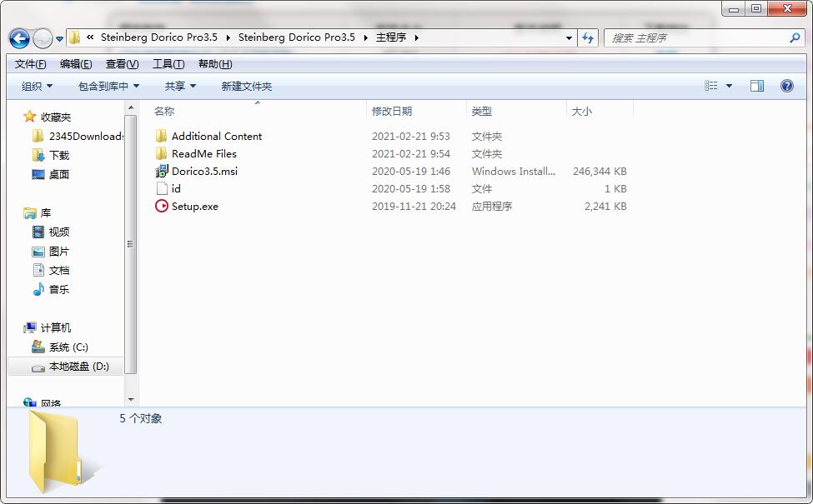Click the 文档 document icon
Image resolution: width=813 pixels, height=504 pixels.
click(x=38, y=270)
